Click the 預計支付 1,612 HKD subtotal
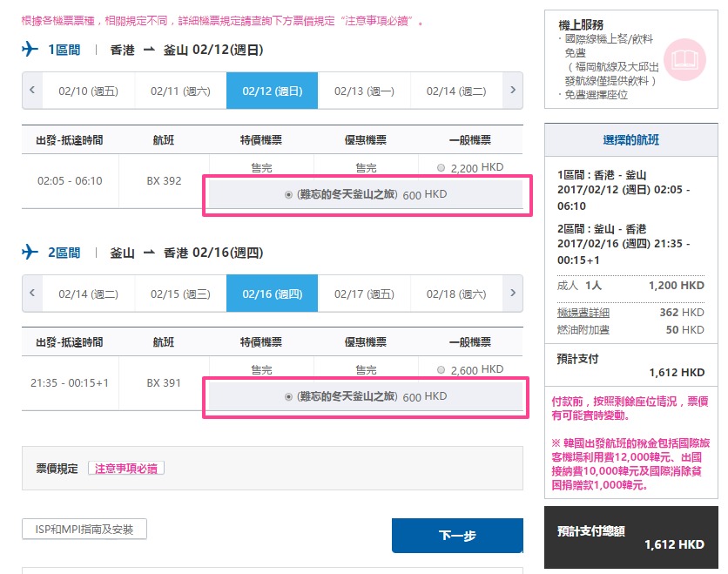 point(630,365)
